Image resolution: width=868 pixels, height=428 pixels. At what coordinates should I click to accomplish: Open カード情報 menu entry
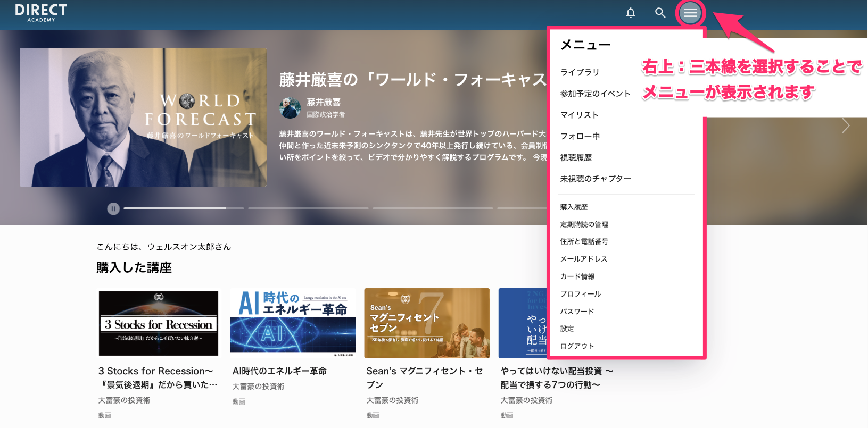pyautogui.click(x=577, y=276)
